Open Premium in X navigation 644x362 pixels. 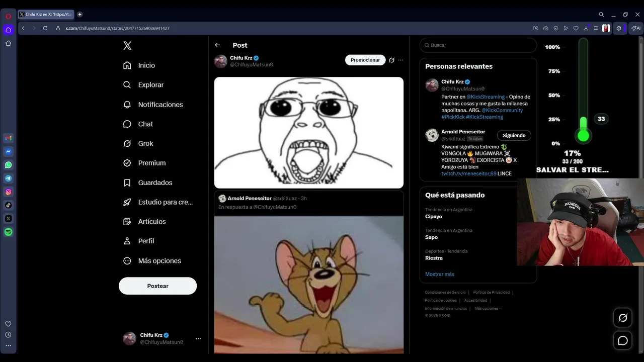tap(145, 163)
